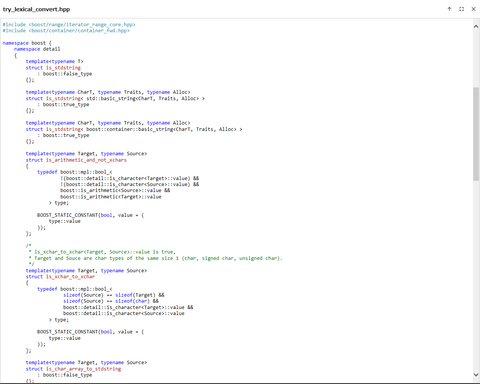Click struct is_stdstring< boost::container::basic_string line
Screen dimensions: 480x384
click(134, 129)
